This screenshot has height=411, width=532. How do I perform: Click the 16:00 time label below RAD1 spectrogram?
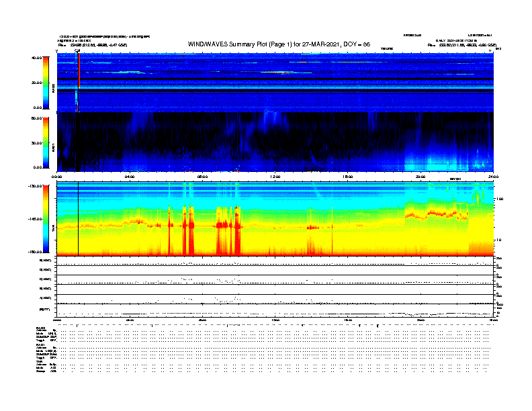[x=348, y=177]
